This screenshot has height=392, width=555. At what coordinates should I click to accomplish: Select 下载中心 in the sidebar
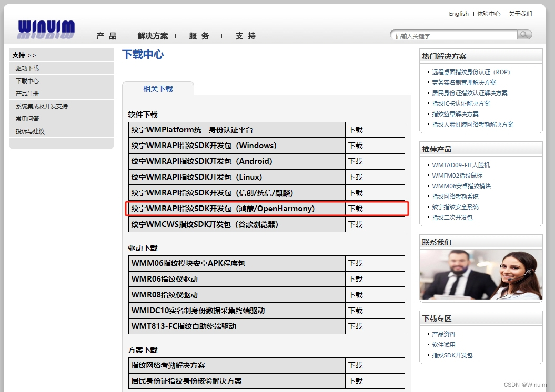61,81
